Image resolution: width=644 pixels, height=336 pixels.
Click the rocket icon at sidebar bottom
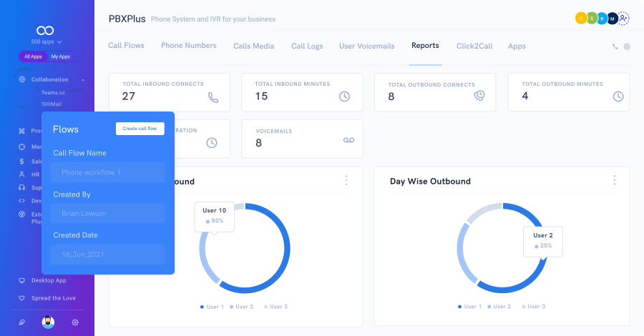click(21, 322)
